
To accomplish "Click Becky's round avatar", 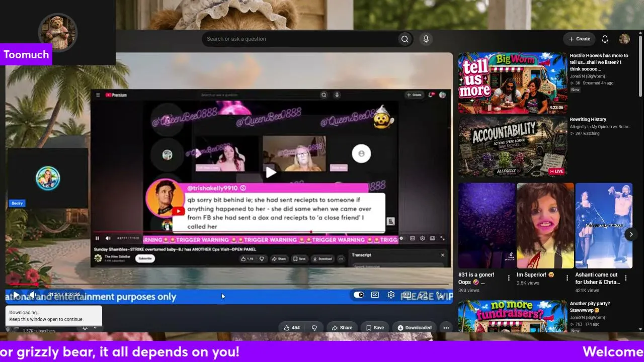I will [48, 178].
